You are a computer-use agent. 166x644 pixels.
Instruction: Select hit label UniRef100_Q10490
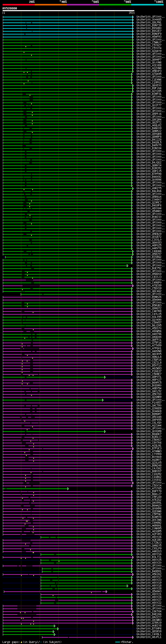pyautogui.click(x=149, y=320)
